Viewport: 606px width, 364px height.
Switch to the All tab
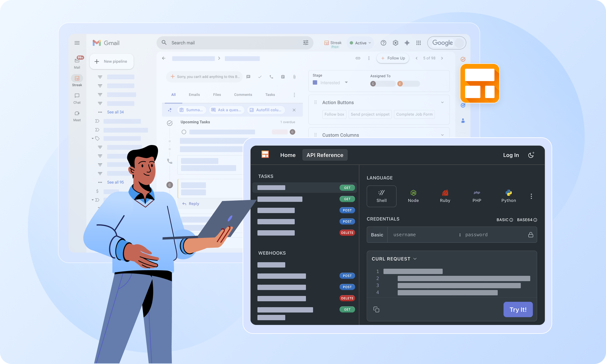pos(173,95)
